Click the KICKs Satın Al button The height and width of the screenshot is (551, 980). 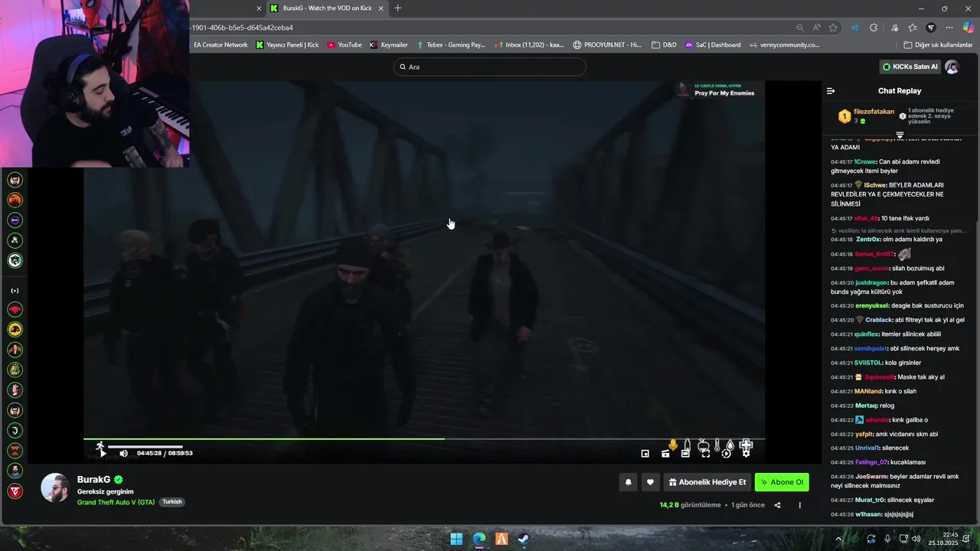910,67
